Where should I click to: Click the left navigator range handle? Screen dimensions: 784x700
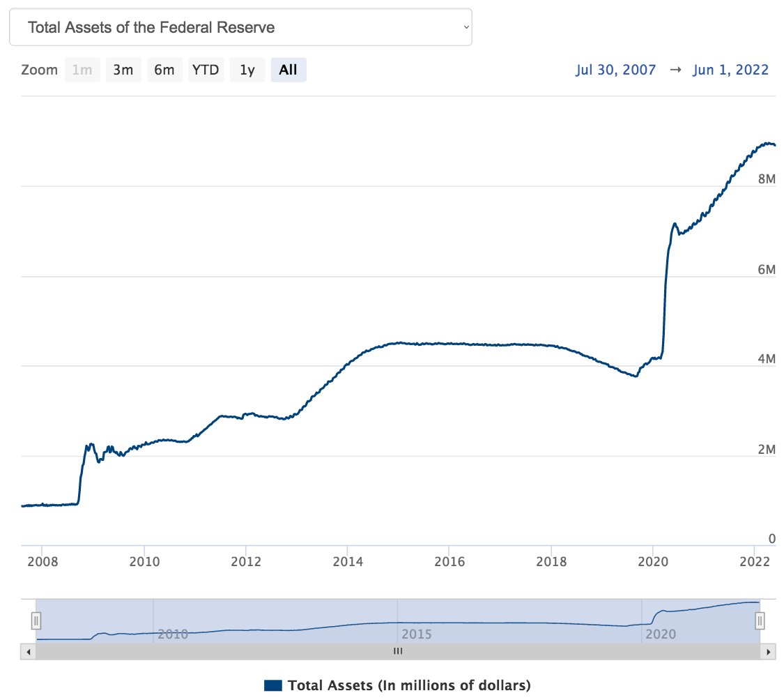[x=36, y=621]
